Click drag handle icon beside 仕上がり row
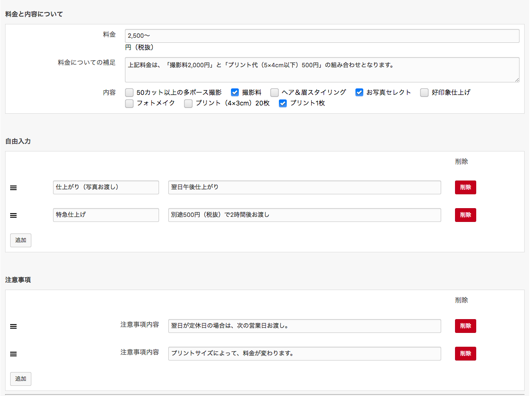This screenshot has height=396, width=532. pos(13,188)
